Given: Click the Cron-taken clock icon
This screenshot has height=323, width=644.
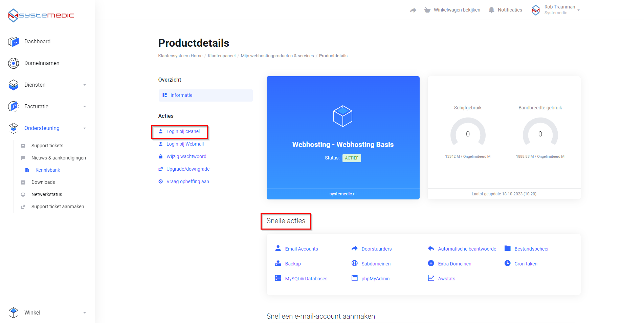Looking at the screenshot, I should [x=508, y=263].
